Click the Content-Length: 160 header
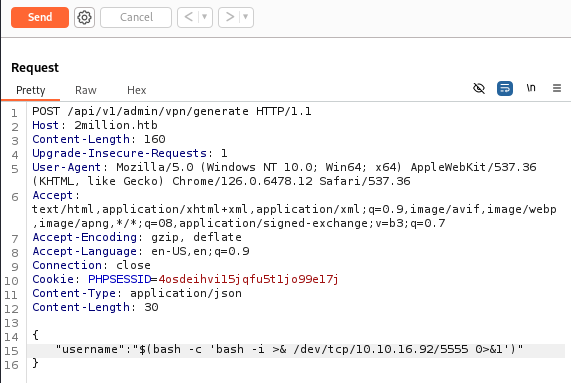Viewport: 571px width, 383px height. (x=99, y=139)
